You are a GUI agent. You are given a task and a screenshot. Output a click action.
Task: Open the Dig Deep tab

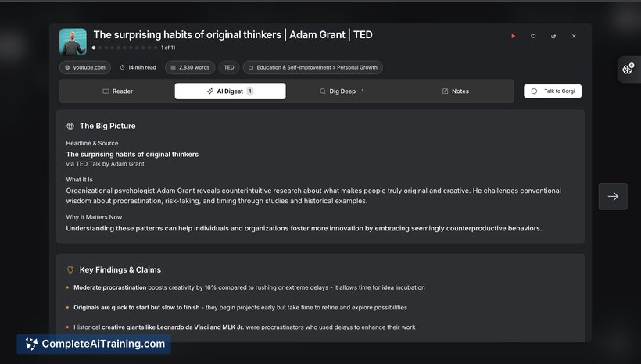342,91
